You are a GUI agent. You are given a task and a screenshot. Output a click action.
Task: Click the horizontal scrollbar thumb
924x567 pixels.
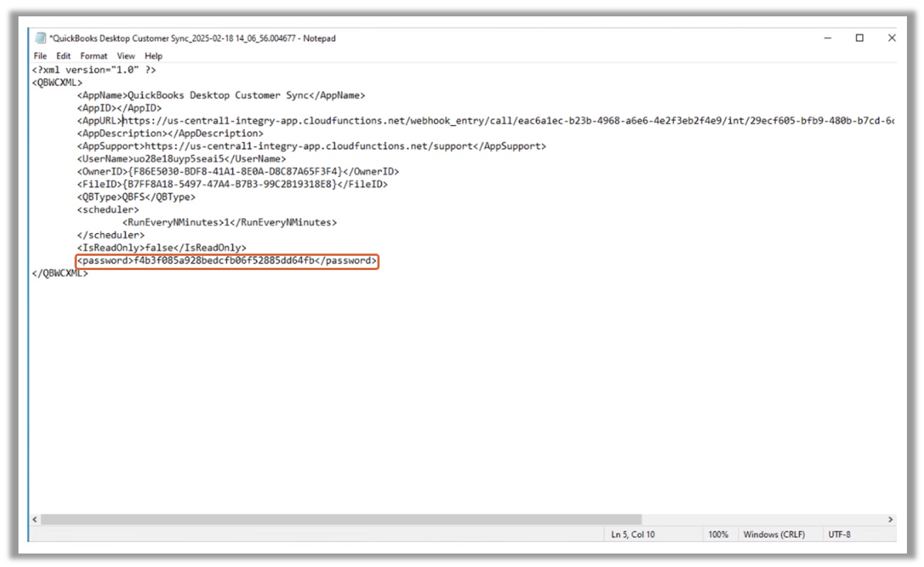(x=341, y=519)
